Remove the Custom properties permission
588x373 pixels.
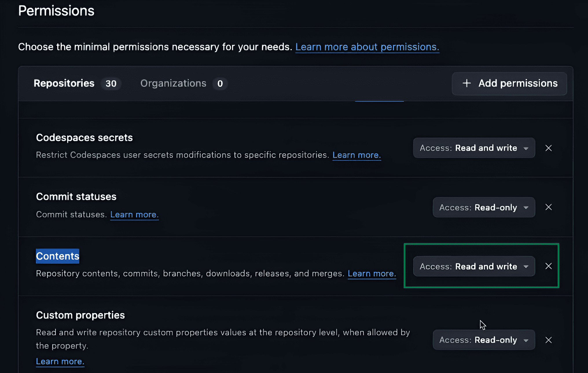548,340
